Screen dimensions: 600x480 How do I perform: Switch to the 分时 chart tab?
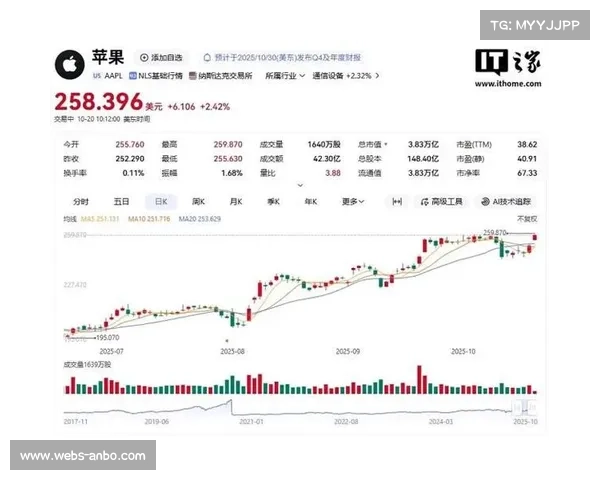tap(81, 201)
